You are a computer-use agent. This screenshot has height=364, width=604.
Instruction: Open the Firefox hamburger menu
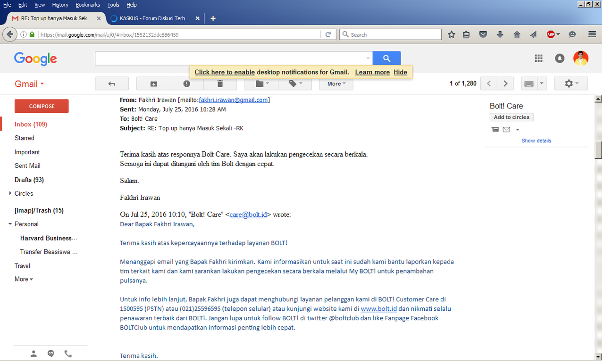[592, 34]
